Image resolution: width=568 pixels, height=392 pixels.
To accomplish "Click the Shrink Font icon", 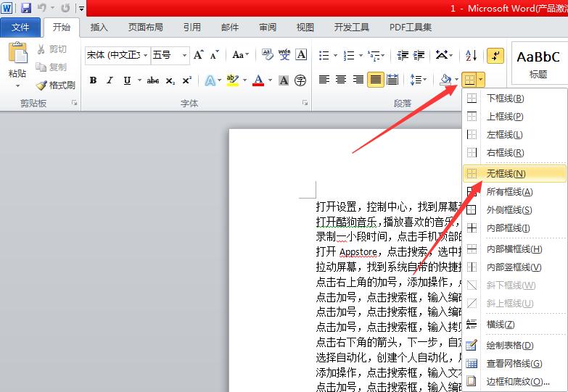I will [215, 55].
